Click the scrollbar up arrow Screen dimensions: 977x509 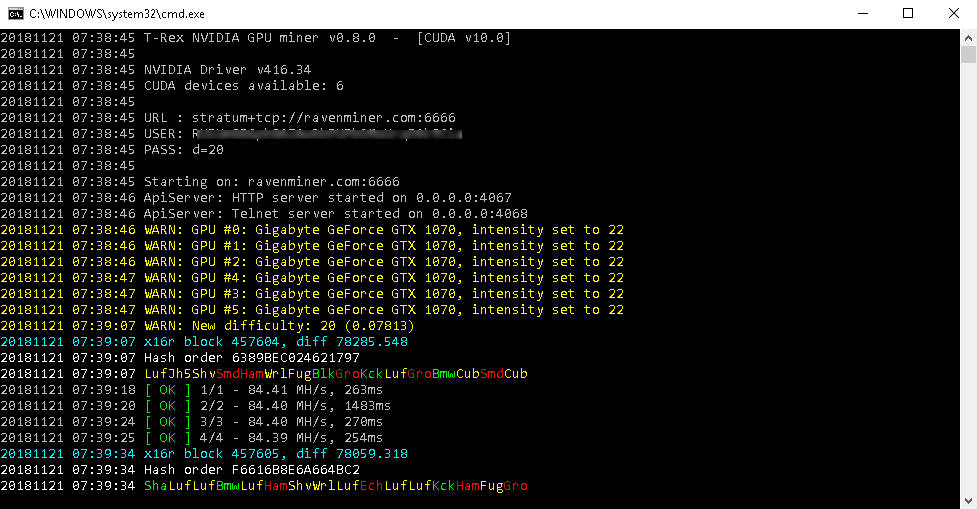point(968,37)
